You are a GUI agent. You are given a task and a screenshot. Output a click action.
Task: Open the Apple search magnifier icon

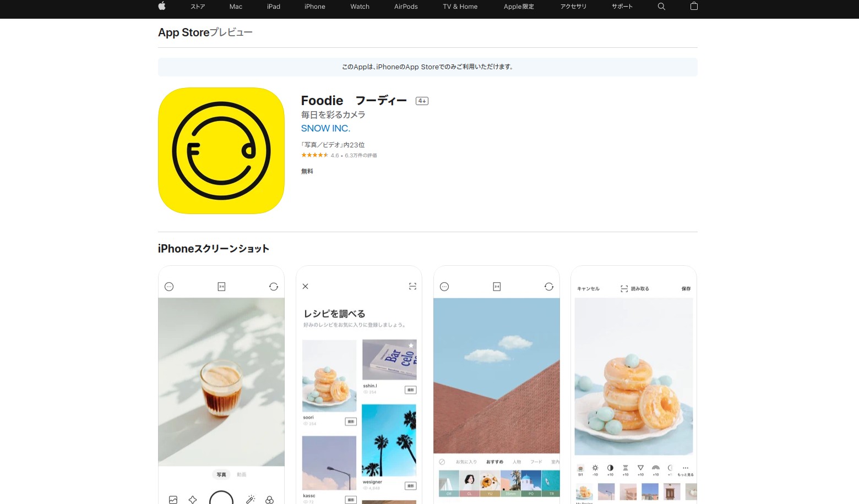661,7
